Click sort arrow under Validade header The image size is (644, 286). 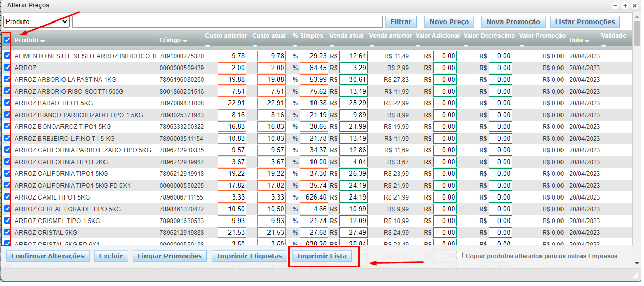(604, 45)
